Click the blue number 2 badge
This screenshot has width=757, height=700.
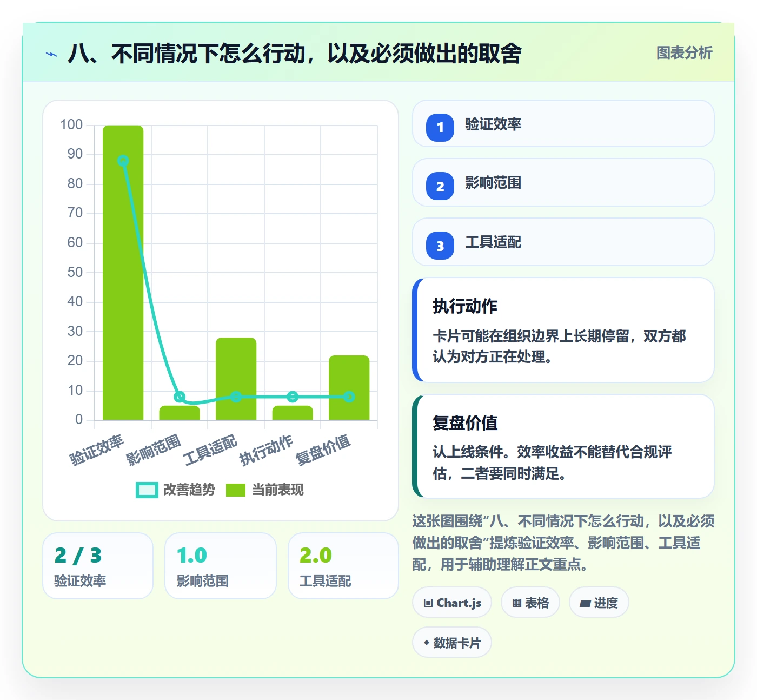tap(440, 186)
